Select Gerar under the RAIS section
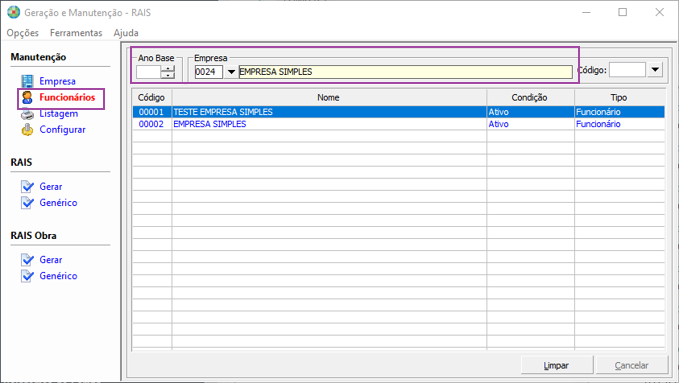The width and height of the screenshot is (682, 385). tap(51, 187)
